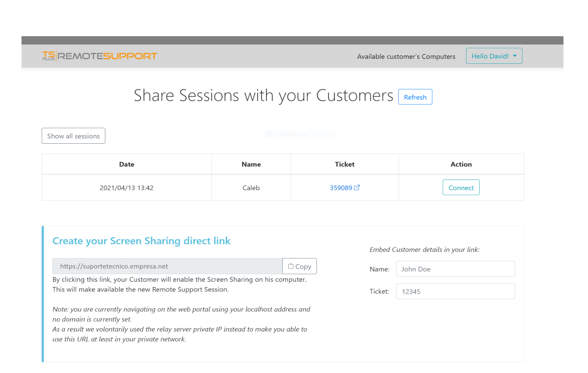The width and height of the screenshot is (588, 373).
Task: Open Available customer's Computers menu item
Action: click(x=406, y=57)
